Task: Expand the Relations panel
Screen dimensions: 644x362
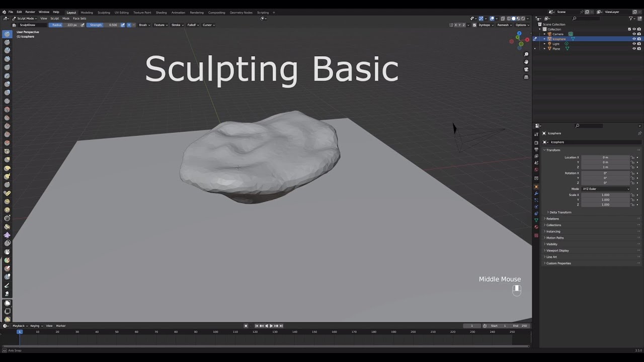Action: click(552, 219)
